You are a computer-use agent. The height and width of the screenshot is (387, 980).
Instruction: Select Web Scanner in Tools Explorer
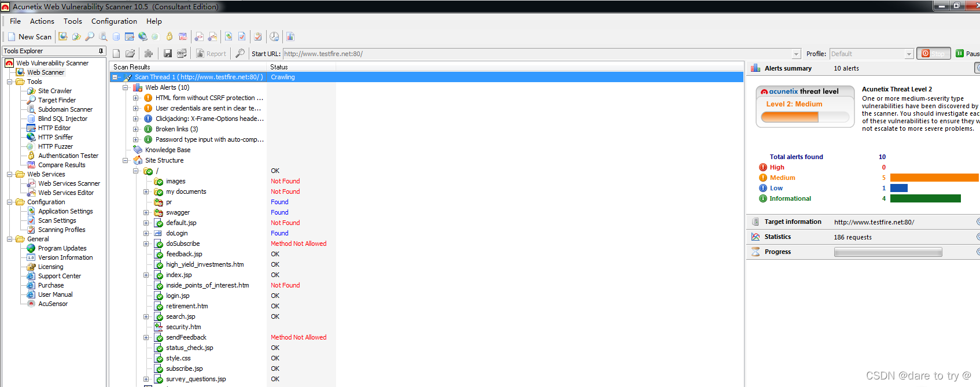[x=46, y=72]
